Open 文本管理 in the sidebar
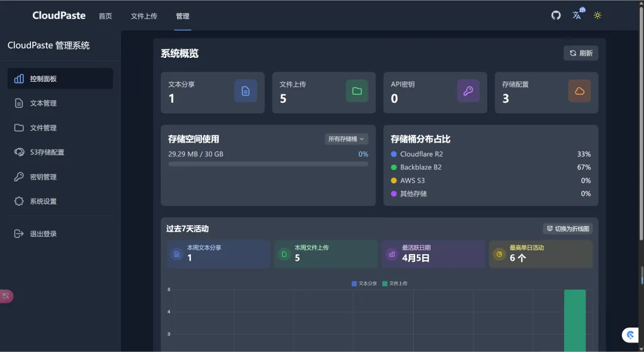The height and width of the screenshot is (352, 644). [x=43, y=103]
